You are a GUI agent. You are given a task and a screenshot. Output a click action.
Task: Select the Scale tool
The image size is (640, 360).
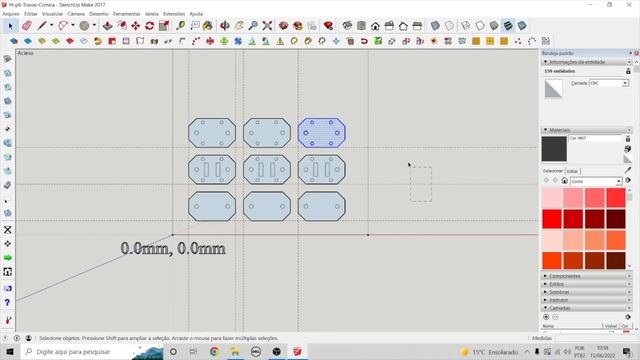point(164,26)
